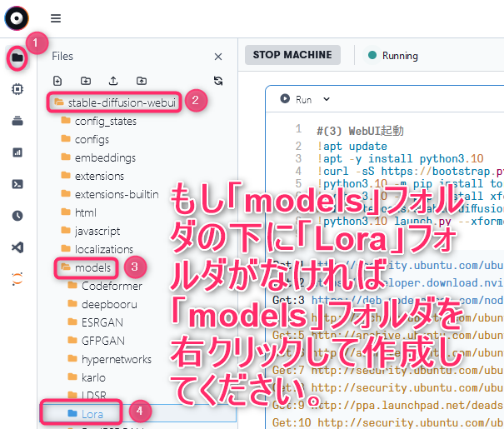Image resolution: width=504 pixels, height=429 pixels.
Task: Open the Machine chip sidebar icon
Action: pos(17,89)
